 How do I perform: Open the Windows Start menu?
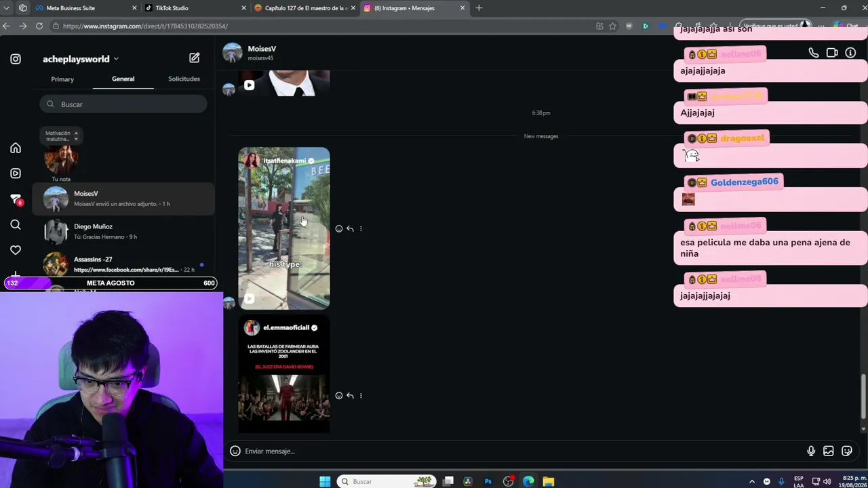(325, 481)
